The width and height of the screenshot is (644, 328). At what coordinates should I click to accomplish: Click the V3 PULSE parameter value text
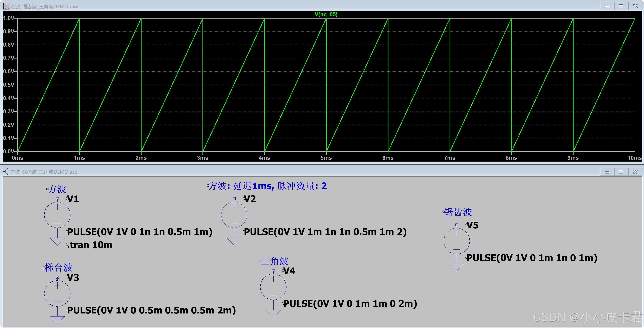click(151, 310)
